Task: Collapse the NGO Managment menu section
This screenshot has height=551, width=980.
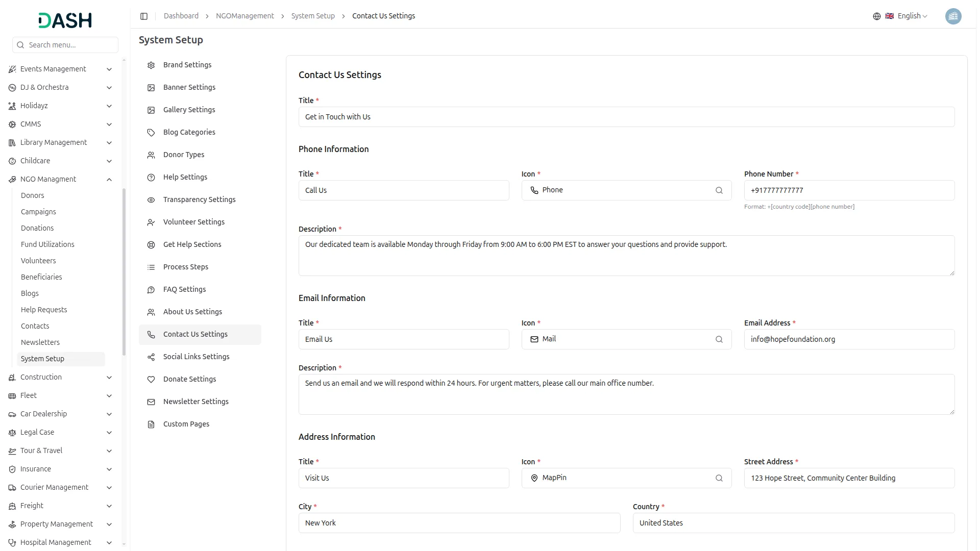Action: click(109, 180)
